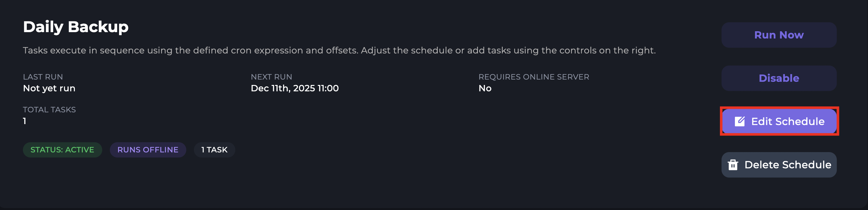The height and width of the screenshot is (210, 868).
Task: Click the 1 Task badge
Action: [x=214, y=150]
